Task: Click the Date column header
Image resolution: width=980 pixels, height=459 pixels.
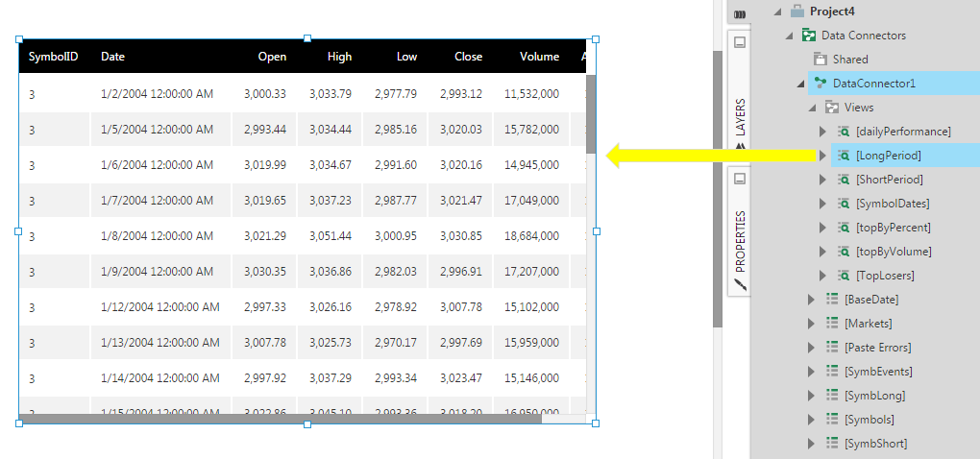Action: 112,57
